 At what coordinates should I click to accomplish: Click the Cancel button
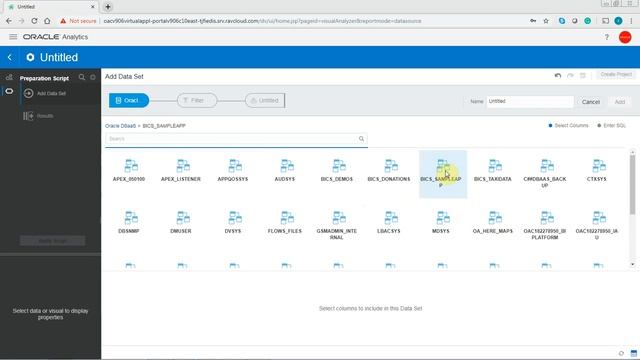tap(591, 102)
